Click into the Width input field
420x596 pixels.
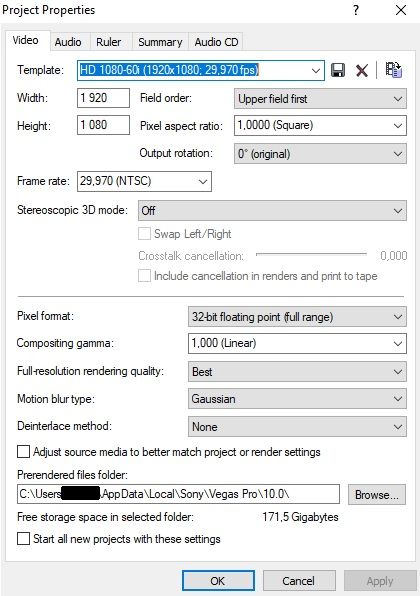(103, 98)
